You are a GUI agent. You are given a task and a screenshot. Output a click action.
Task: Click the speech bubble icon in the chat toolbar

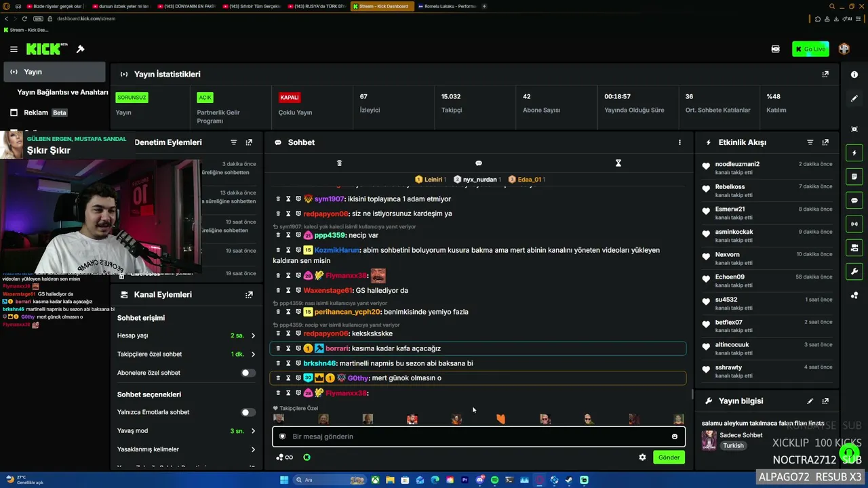click(479, 163)
